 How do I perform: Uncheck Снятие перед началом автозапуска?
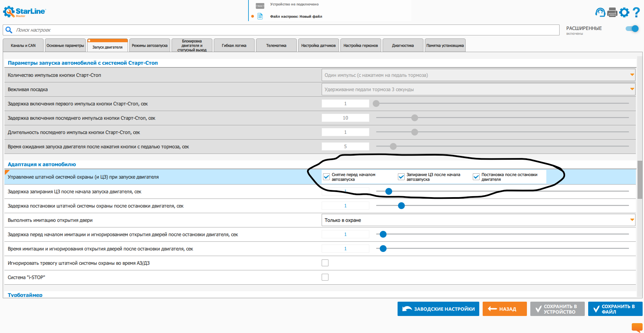tap(326, 177)
